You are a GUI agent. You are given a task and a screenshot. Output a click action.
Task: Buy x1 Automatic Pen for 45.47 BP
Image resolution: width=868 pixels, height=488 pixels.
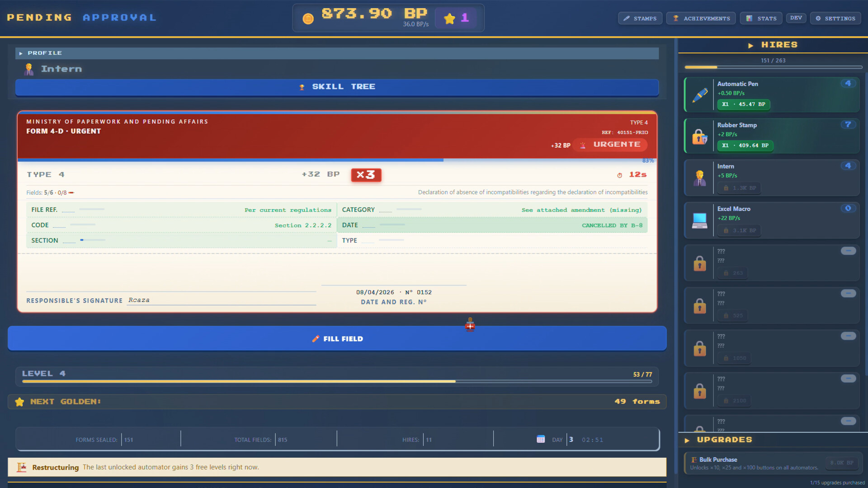click(x=744, y=104)
